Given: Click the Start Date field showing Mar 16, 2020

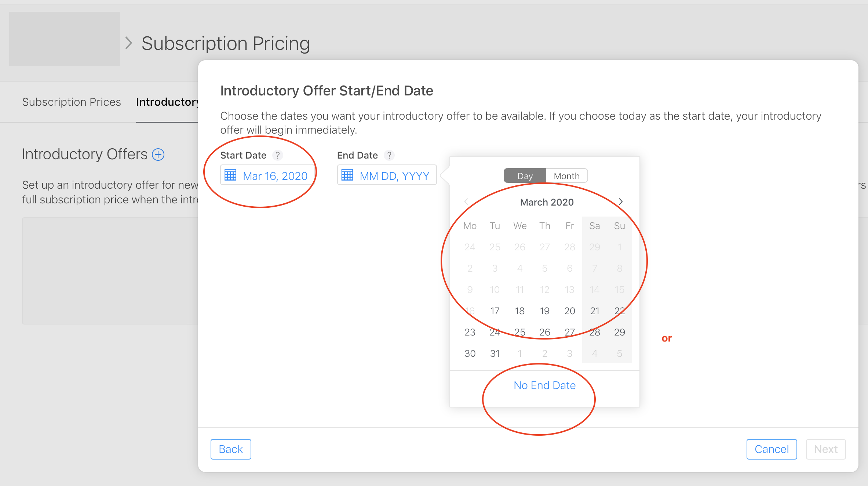Looking at the screenshot, I should coord(275,176).
